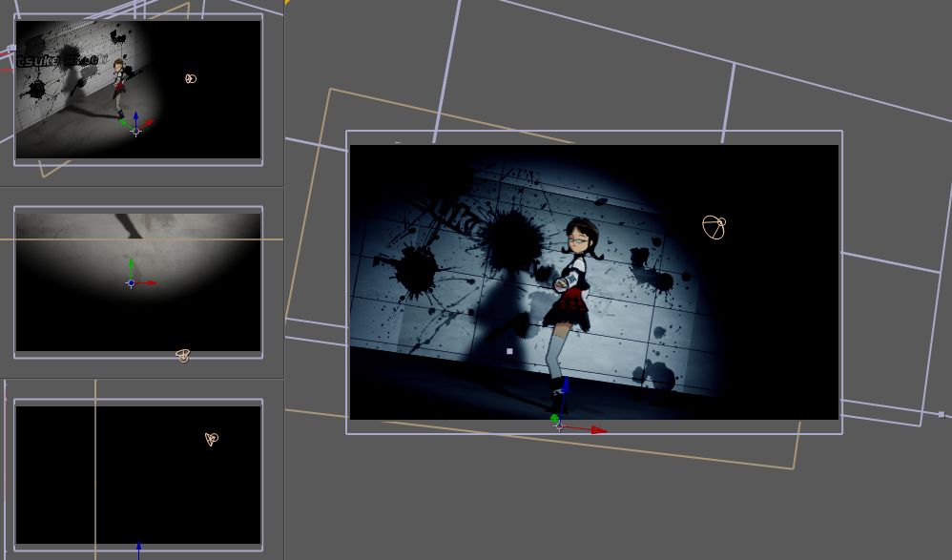The height and width of the screenshot is (560, 952).
Task: Click the green Y-axis handle in main viewport
Action: click(x=554, y=419)
